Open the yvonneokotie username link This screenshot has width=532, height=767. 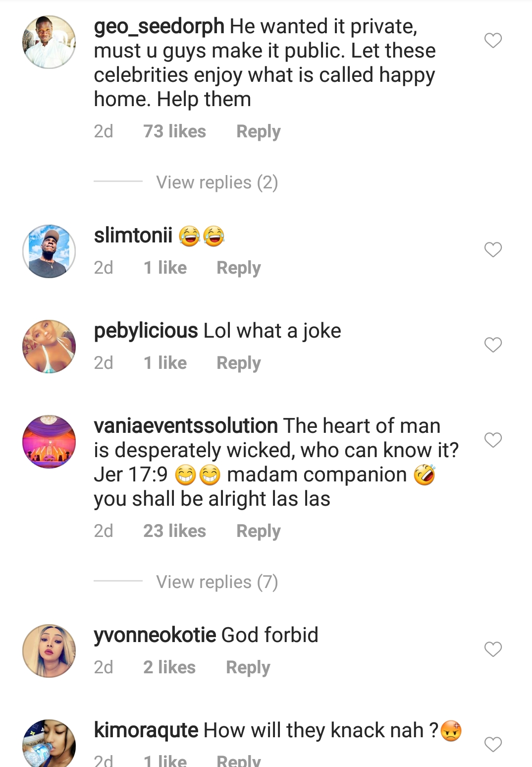tap(155, 635)
